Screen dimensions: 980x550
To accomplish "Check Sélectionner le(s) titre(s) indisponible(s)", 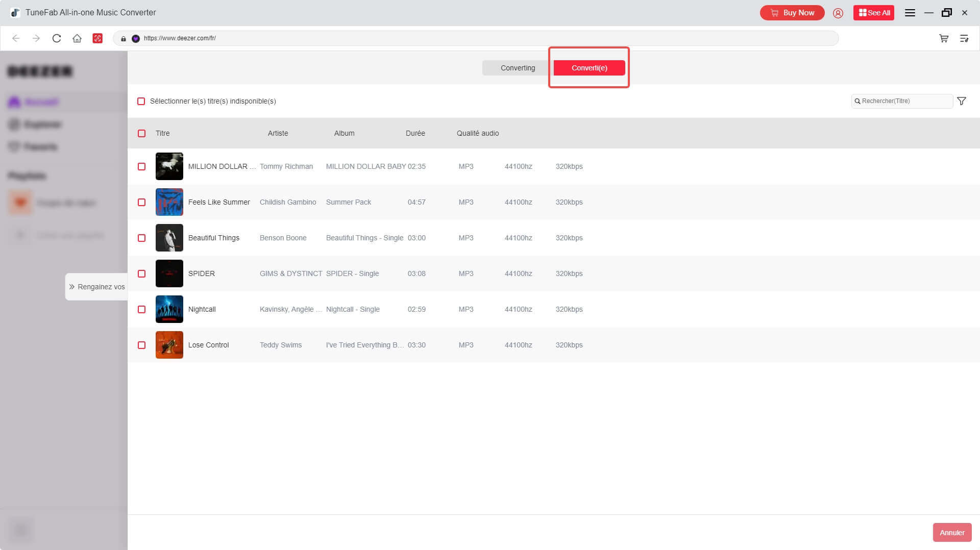I will [141, 101].
